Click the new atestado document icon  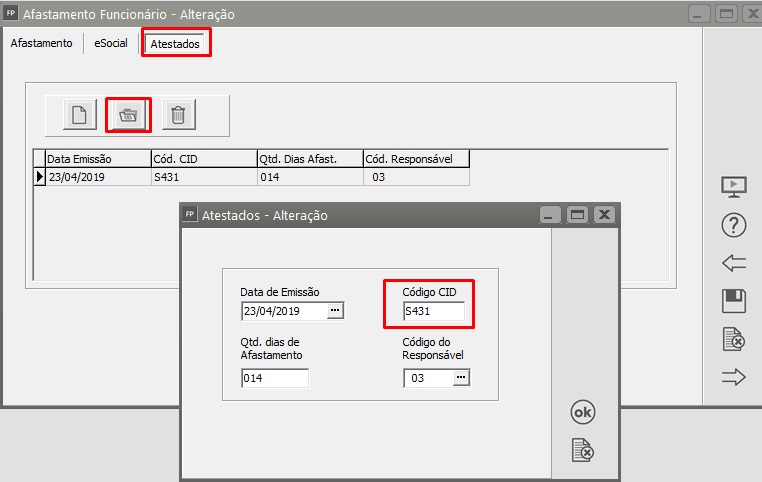click(80, 115)
